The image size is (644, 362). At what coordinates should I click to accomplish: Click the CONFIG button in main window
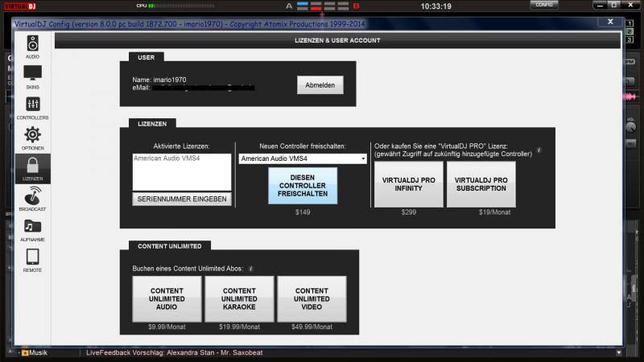point(544,5)
